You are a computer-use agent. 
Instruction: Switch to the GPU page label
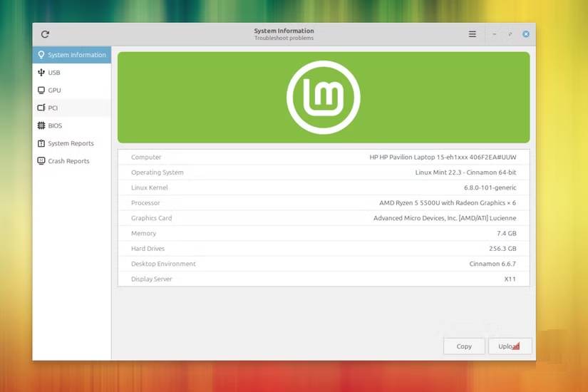coord(54,91)
